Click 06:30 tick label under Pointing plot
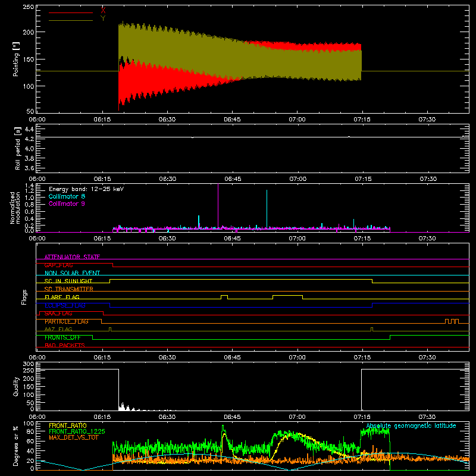Screen dimensions: 476x476 [167, 120]
